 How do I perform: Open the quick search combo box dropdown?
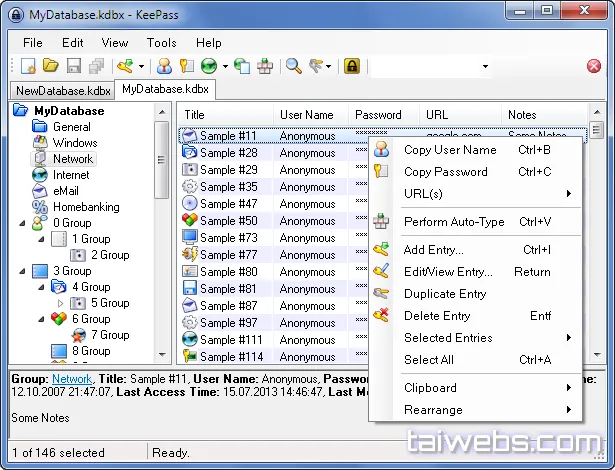pos(485,66)
